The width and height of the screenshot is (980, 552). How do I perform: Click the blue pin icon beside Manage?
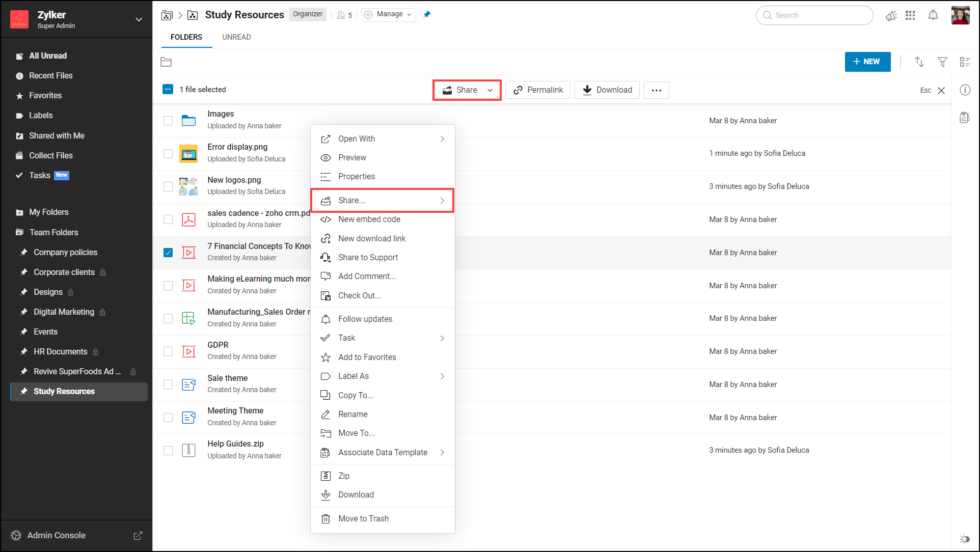point(427,14)
